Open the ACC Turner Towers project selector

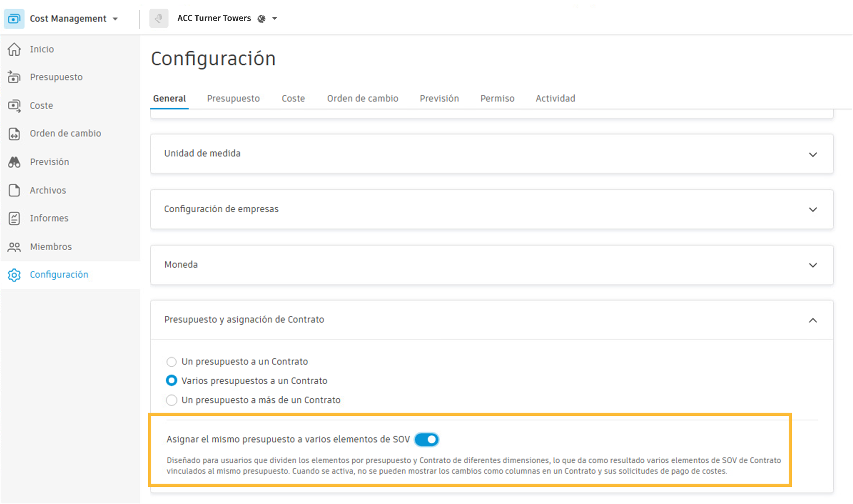(274, 19)
